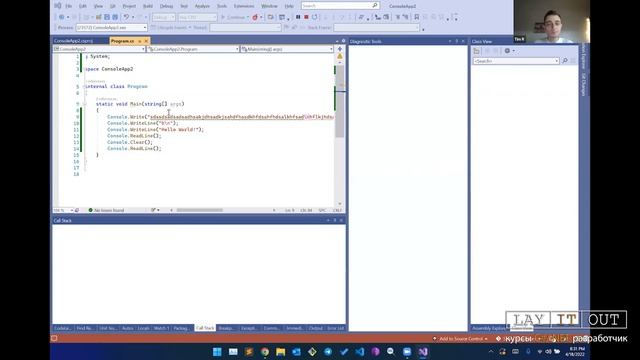Image resolution: width=640 pixels, height=360 pixels.
Task: Pin the Program.cs tab
Action: 140,41
